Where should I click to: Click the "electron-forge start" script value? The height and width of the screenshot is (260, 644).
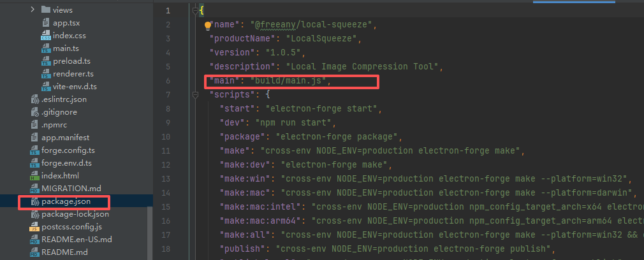[x=321, y=108]
